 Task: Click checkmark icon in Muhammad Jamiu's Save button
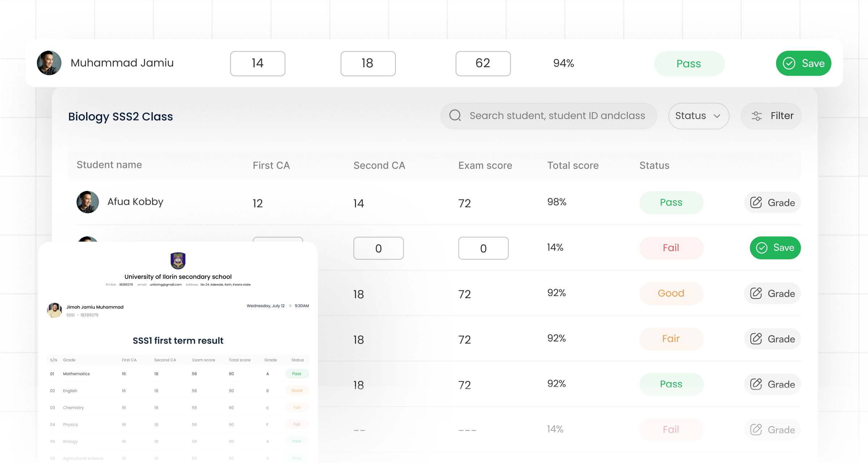tap(789, 64)
